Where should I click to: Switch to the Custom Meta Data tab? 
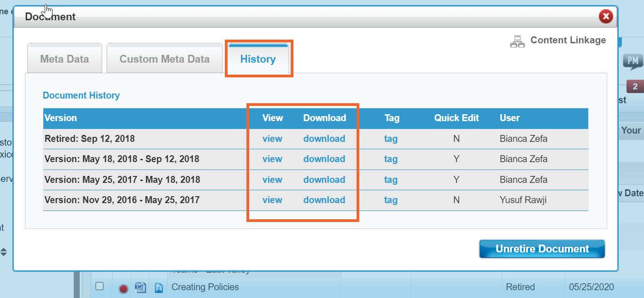coord(164,59)
